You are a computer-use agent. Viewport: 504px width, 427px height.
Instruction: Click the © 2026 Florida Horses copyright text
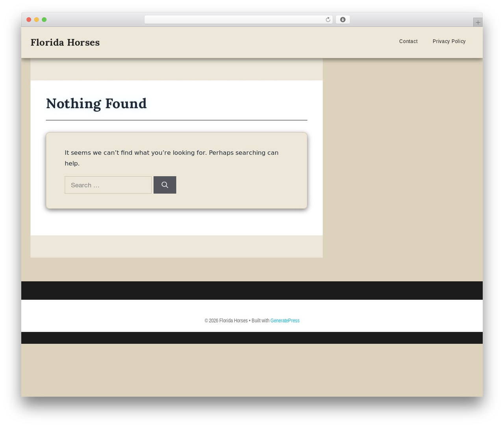click(x=226, y=321)
